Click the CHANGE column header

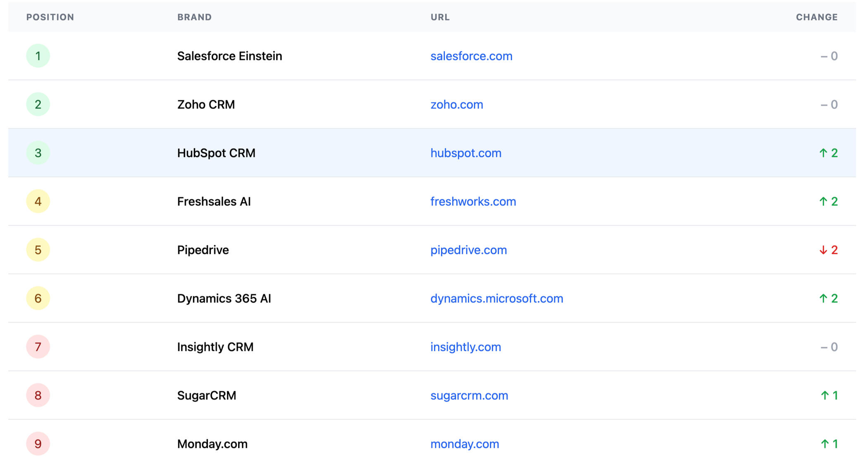click(x=817, y=17)
